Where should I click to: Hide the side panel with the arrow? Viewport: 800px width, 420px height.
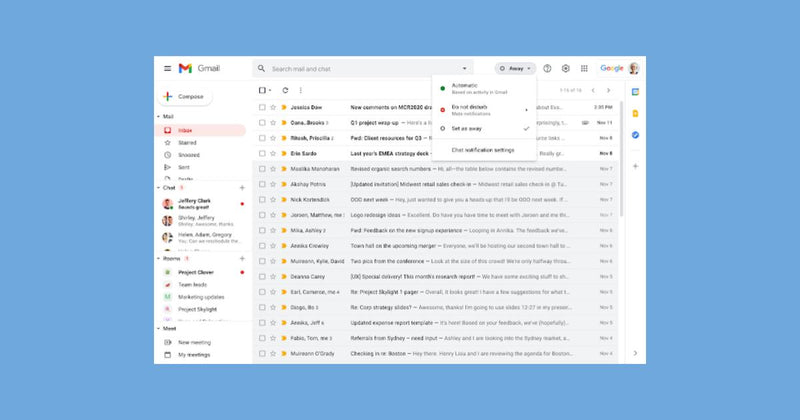(x=635, y=353)
